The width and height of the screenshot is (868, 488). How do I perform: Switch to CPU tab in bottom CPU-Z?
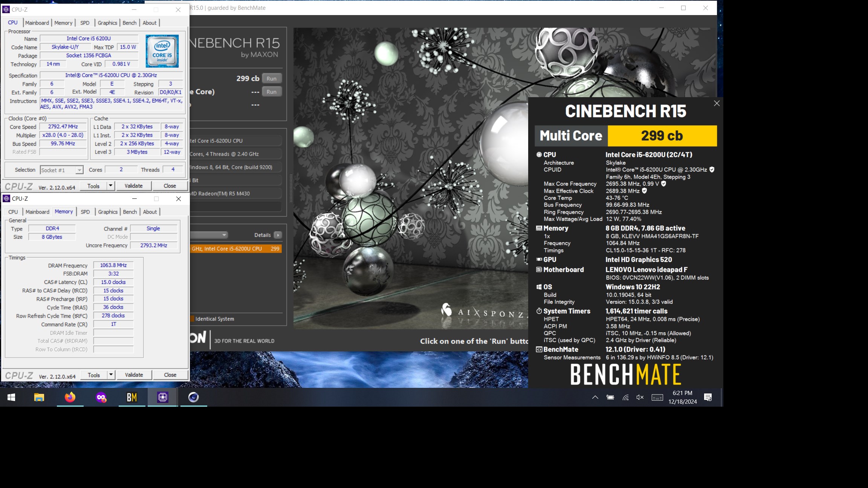click(x=13, y=212)
